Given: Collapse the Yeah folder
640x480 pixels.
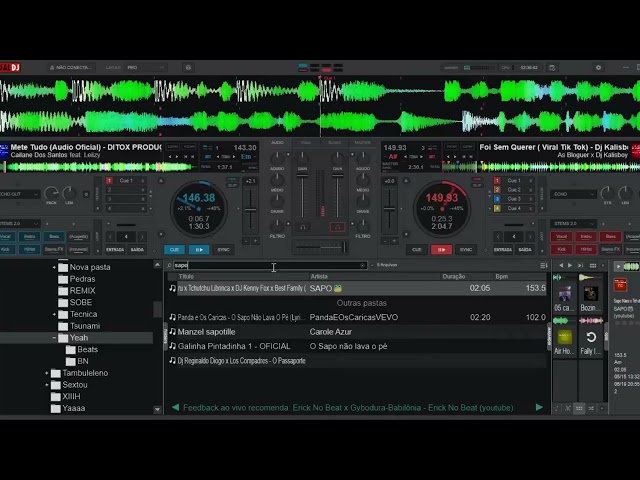Looking at the screenshot, I should tap(54, 338).
